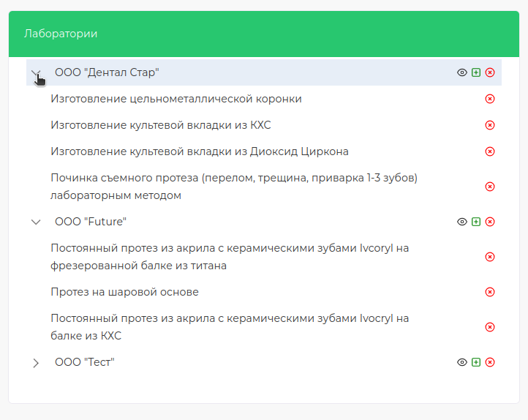This screenshot has height=420, width=528.
Task: Collapse the ООО "Дентал Стар" laboratory
Action: tap(36, 72)
